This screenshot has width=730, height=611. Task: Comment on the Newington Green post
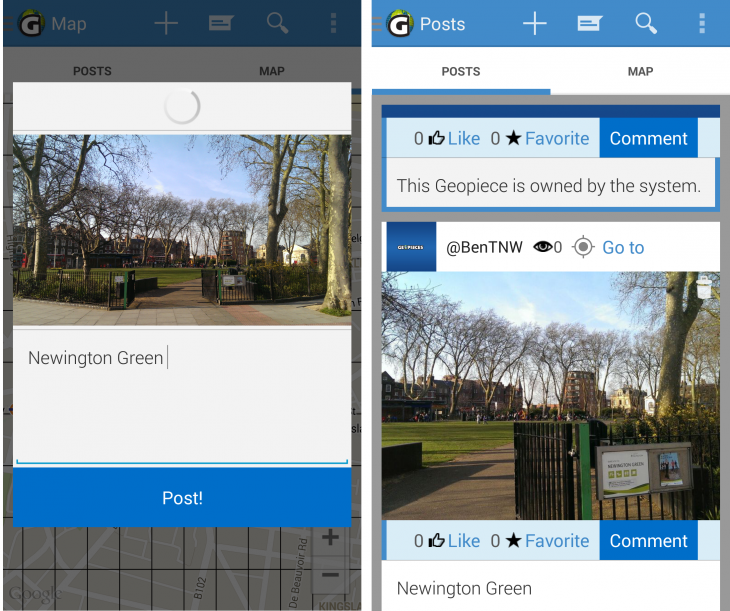click(648, 541)
